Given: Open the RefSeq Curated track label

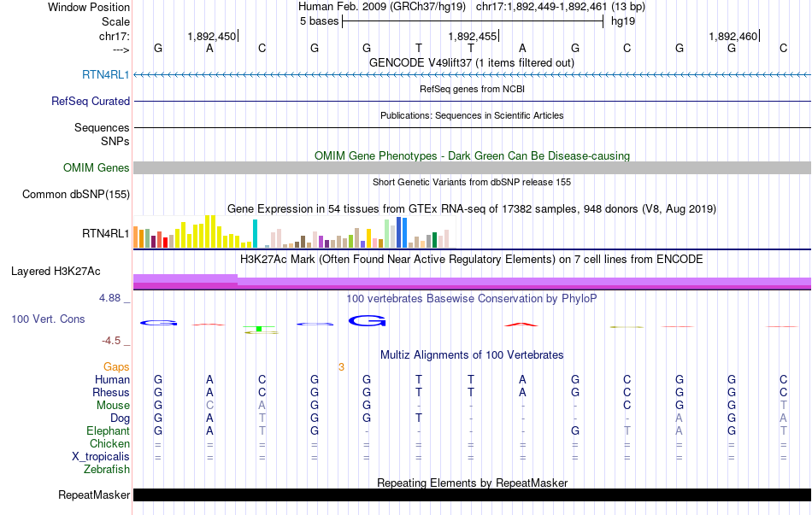Looking at the screenshot, I should [91, 101].
